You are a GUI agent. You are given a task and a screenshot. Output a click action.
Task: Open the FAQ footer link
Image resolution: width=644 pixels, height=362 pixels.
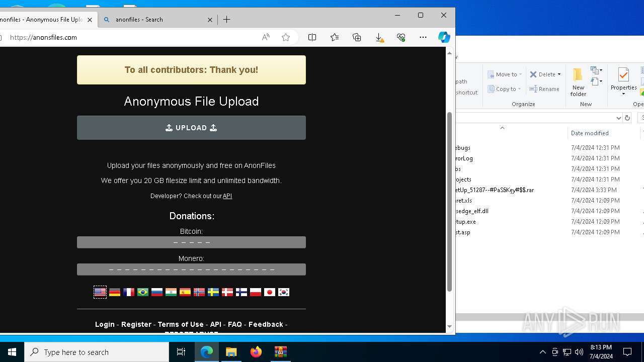coord(235,324)
